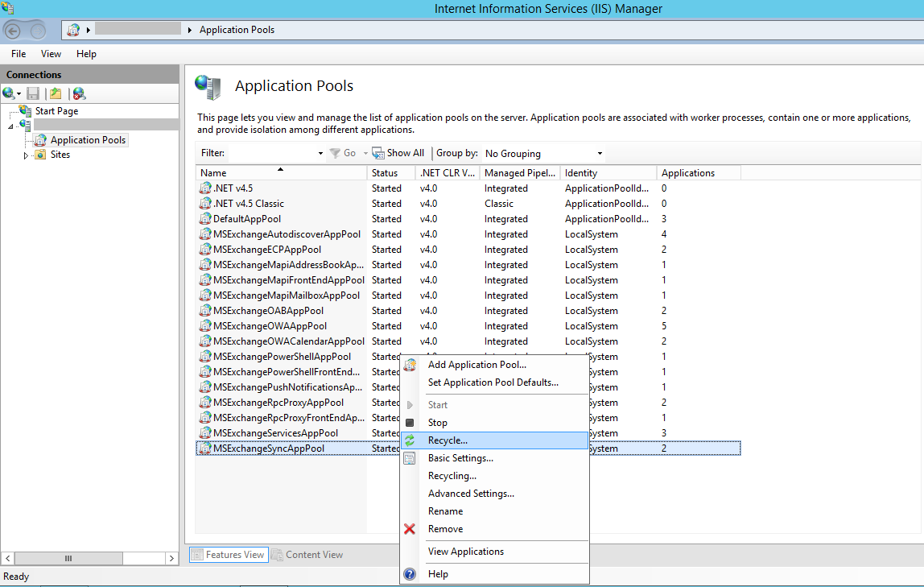Click the Back navigation arrow button

click(13, 30)
